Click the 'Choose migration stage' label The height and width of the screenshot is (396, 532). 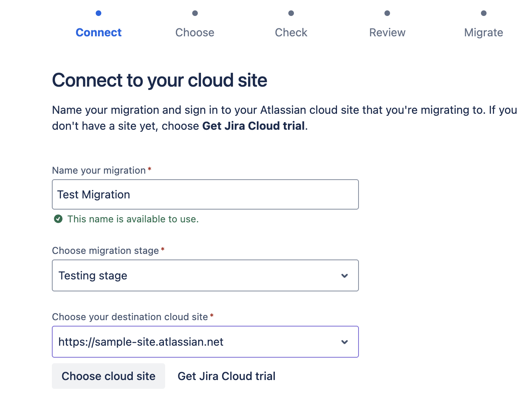pos(106,250)
